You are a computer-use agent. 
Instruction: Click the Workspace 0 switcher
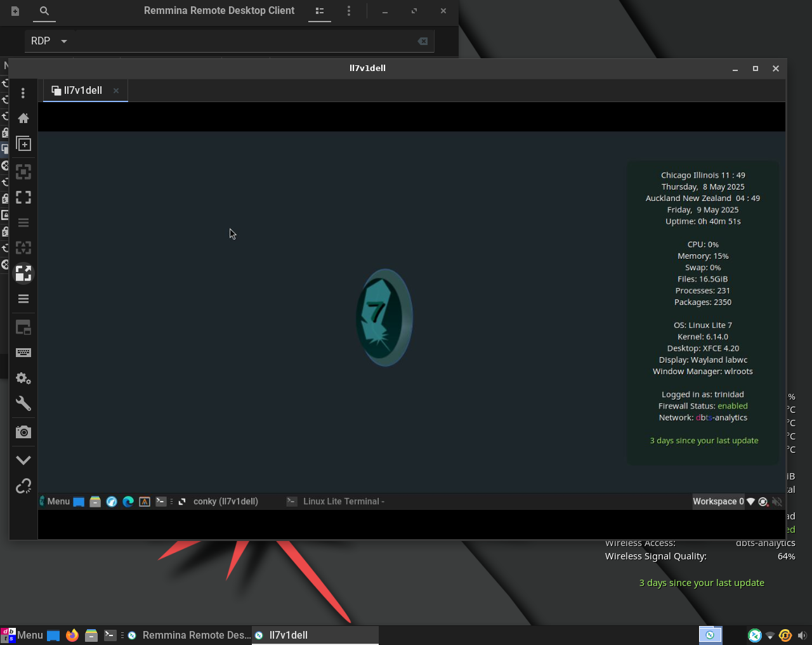[718, 501]
